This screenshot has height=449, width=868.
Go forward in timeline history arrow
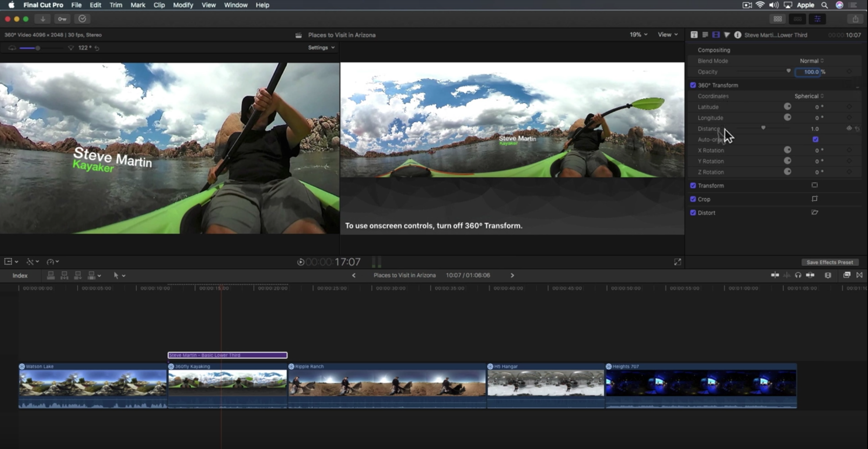click(512, 275)
